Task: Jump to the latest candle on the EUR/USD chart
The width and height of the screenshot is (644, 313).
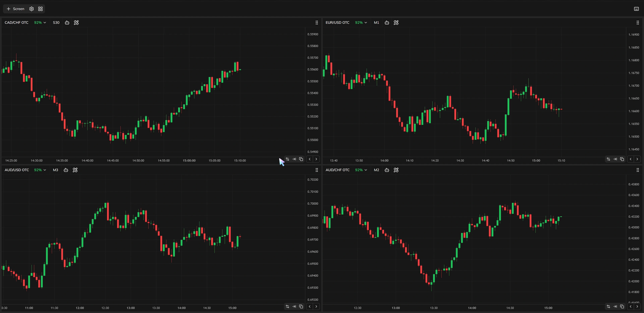Action: pyautogui.click(x=615, y=159)
